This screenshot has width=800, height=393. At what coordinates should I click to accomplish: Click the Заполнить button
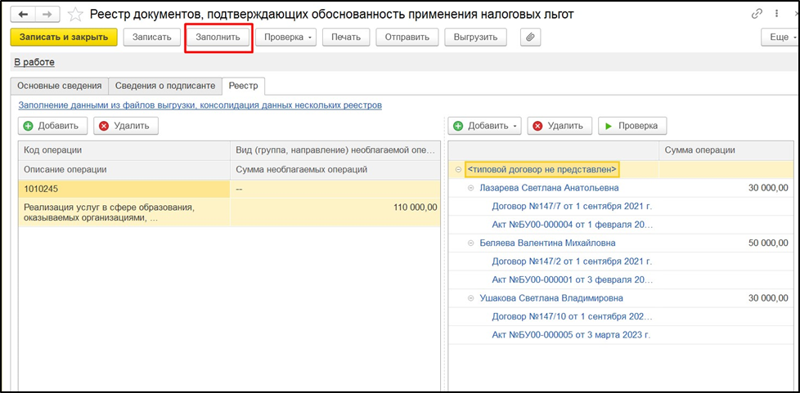218,37
